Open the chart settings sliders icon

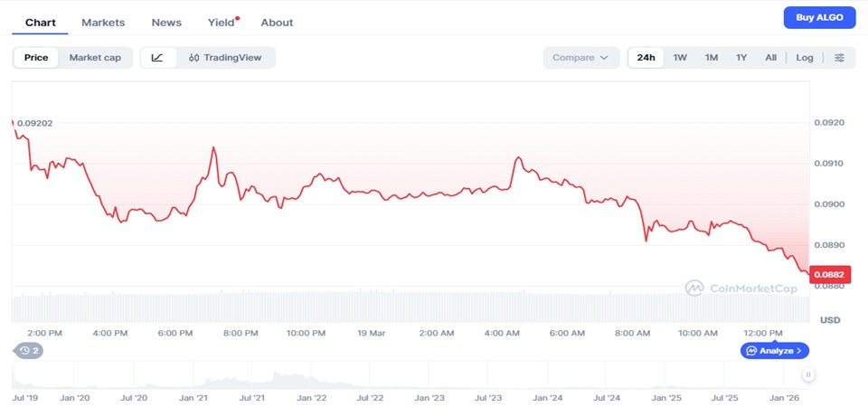(x=840, y=58)
